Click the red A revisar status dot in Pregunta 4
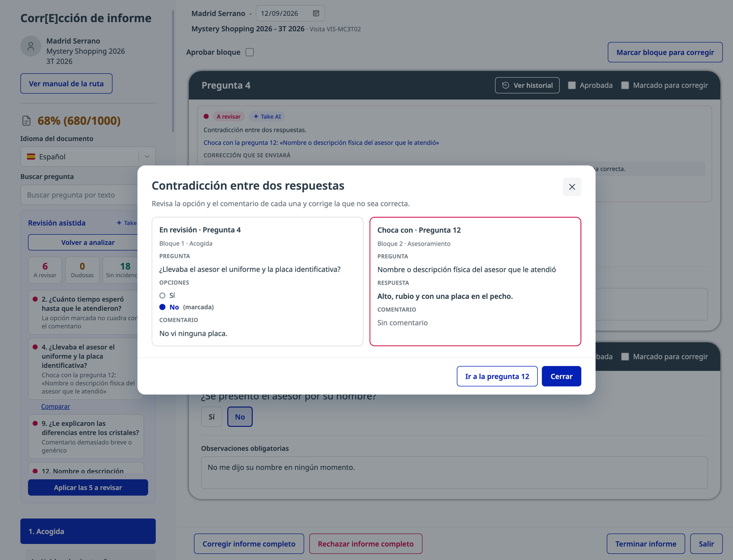The width and height of the screenshot is (733, 560). (206, 116)
